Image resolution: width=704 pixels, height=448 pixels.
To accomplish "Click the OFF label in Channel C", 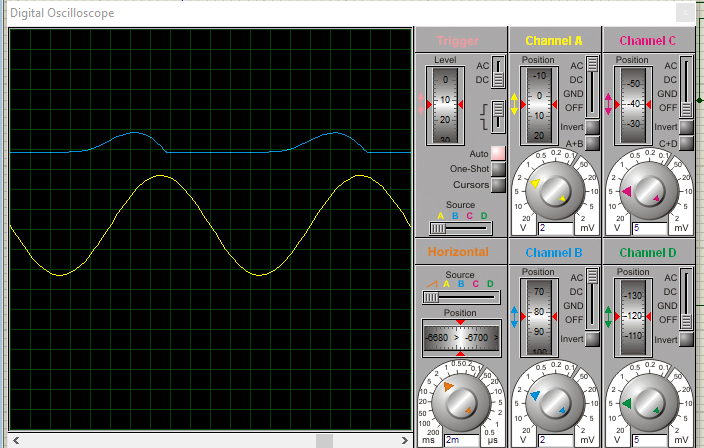I will (x=668, y=108).
